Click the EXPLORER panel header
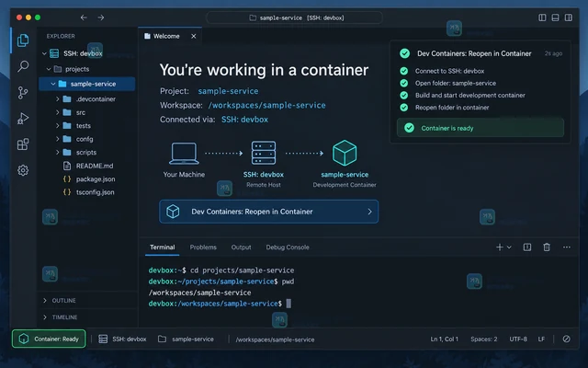588x368 pixels. click(x=61, y=37)
